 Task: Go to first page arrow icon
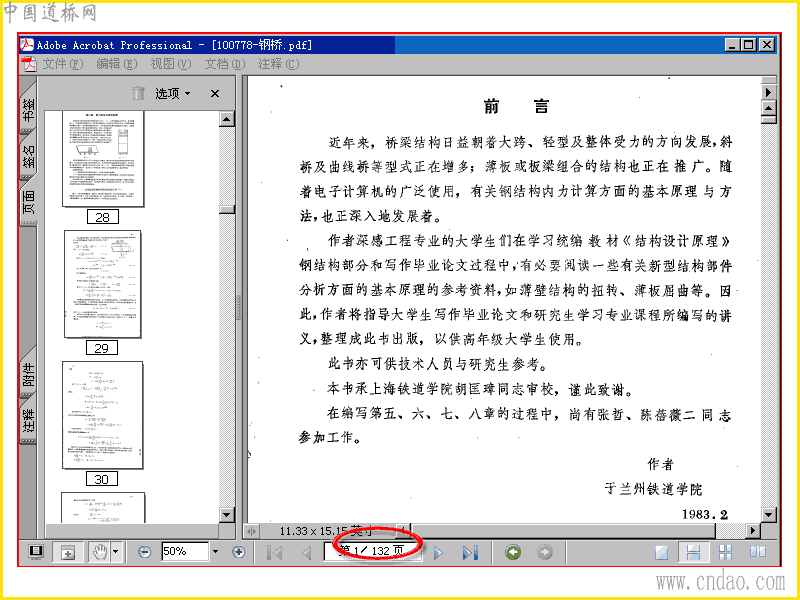tap(274, 553)
